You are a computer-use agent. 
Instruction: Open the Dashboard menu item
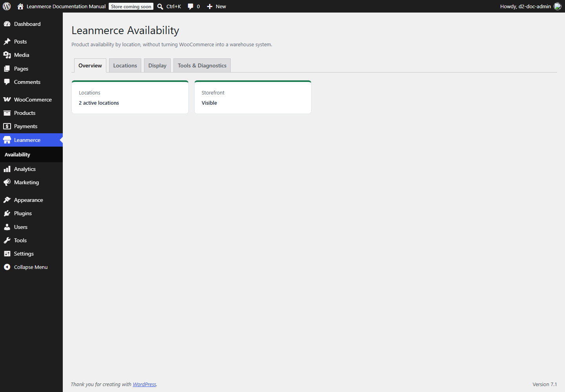(x=31, y=24)
